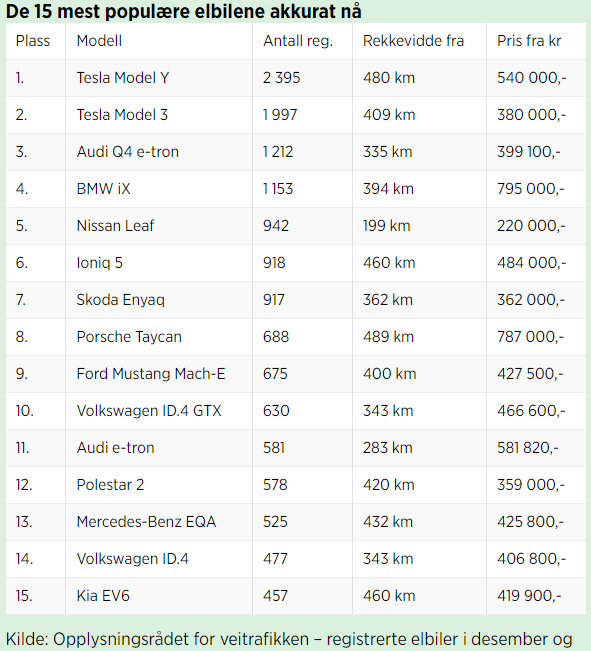591x651 pixels.
Task: Select Nissan Leaf range 199 km
Action: click(387, 226)
